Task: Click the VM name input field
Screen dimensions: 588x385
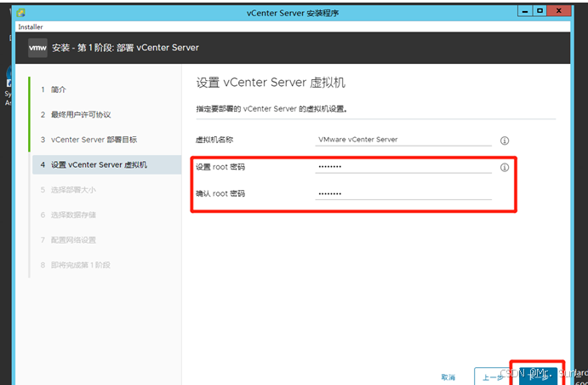Action: click(403, 140)
